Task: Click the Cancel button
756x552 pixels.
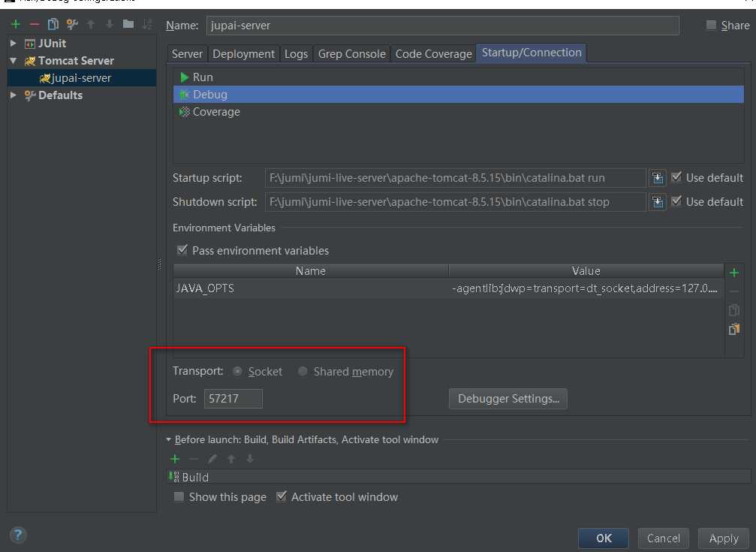Action: point(664,538)
